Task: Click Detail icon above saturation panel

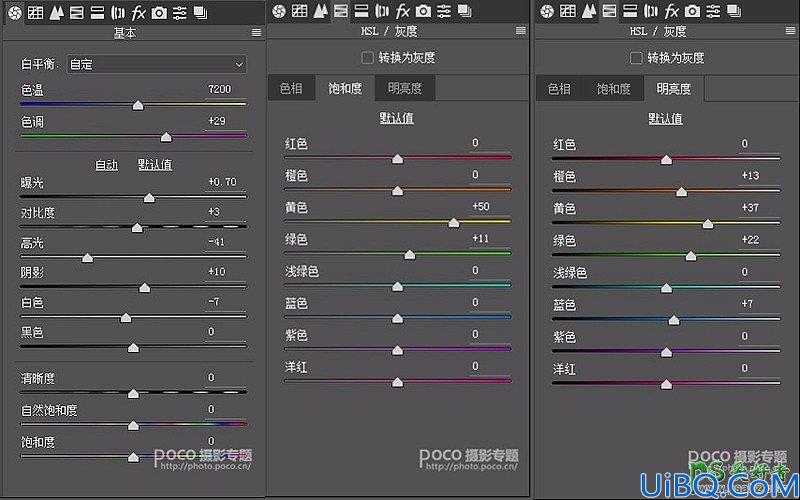Action: [320, 11]
